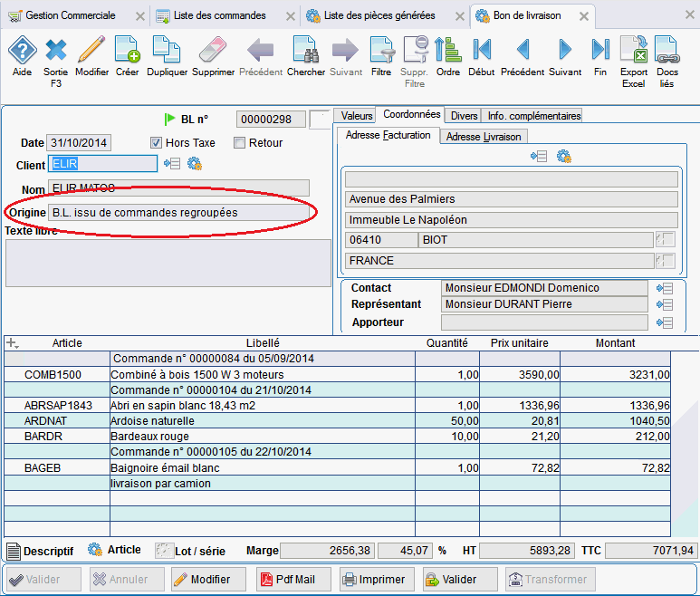Uncheck the Hors Taxe checkbox
This screenshot has height=596, width=700.
[156, 143]
